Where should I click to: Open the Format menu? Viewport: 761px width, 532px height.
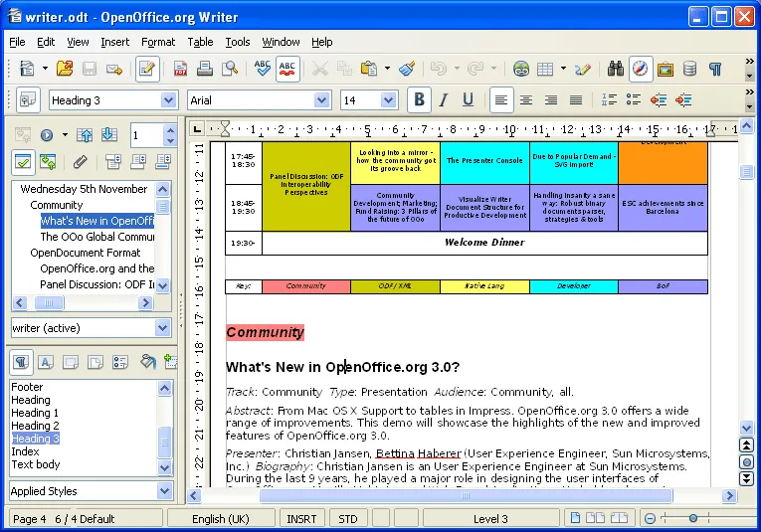158,42
